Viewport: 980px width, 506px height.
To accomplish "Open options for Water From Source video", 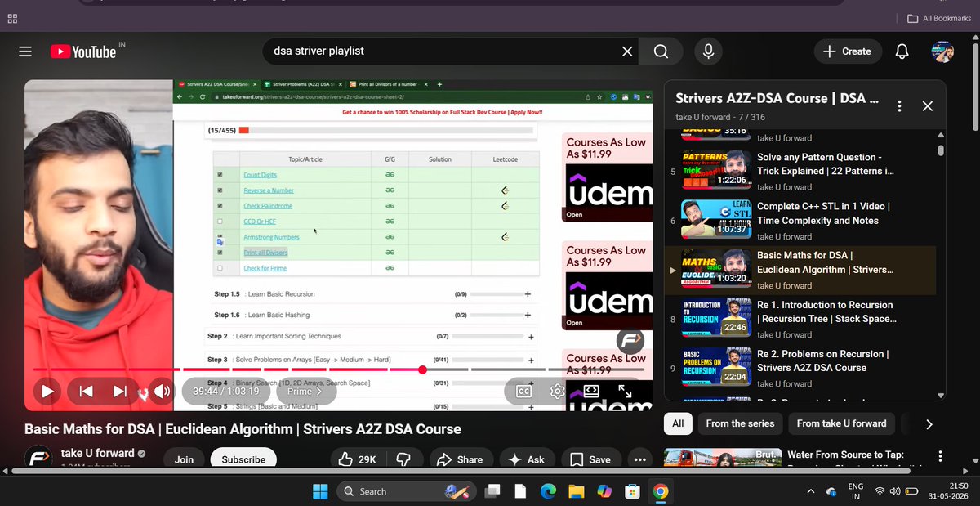I will pyautogui.click(x=940, y=456).
